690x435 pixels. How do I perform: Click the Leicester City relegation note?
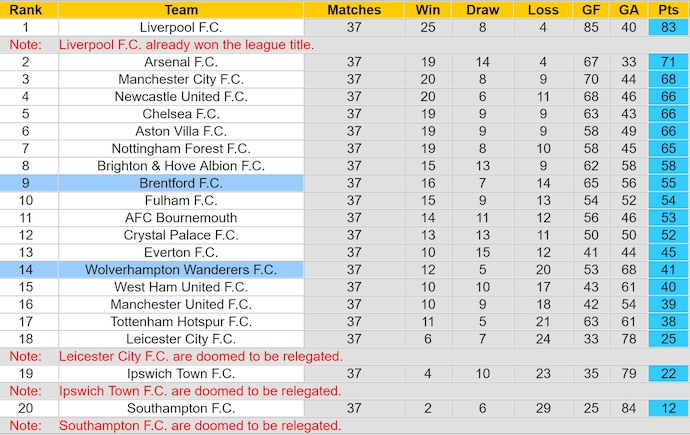point(201,356)
